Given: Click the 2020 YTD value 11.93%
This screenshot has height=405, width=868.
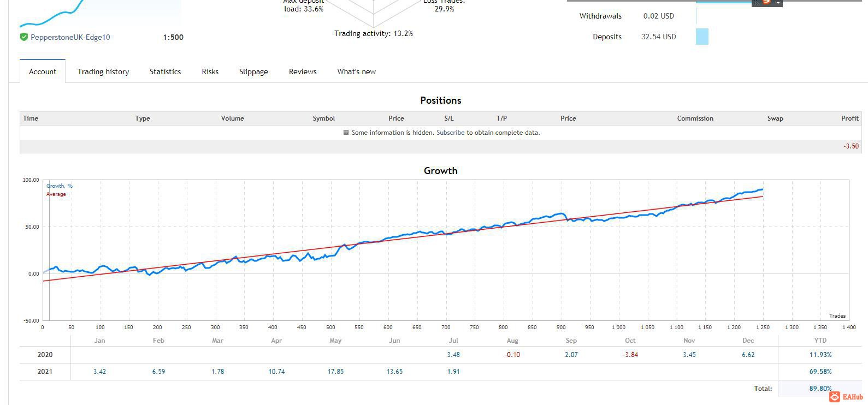Looking at the screenshot, I should coord(820,355).
